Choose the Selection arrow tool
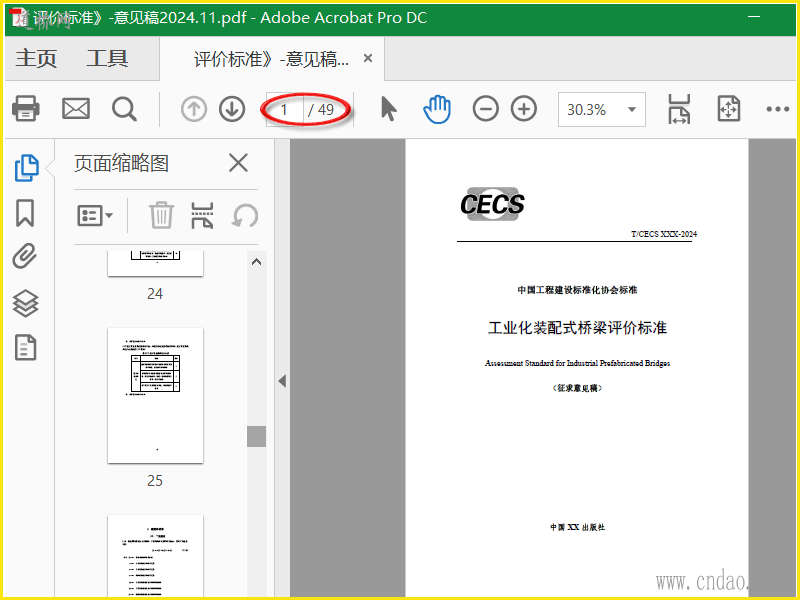This screenshot has width=800, height=600. (388, 109)
